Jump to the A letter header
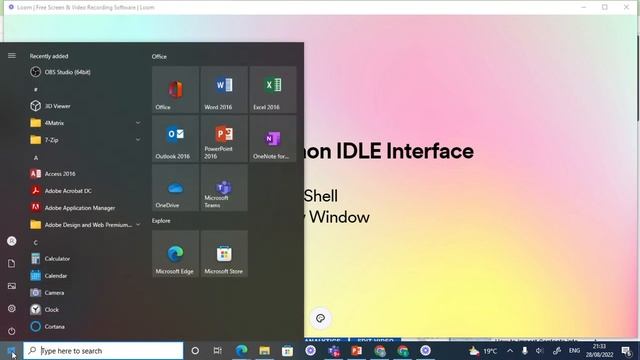 36,157
